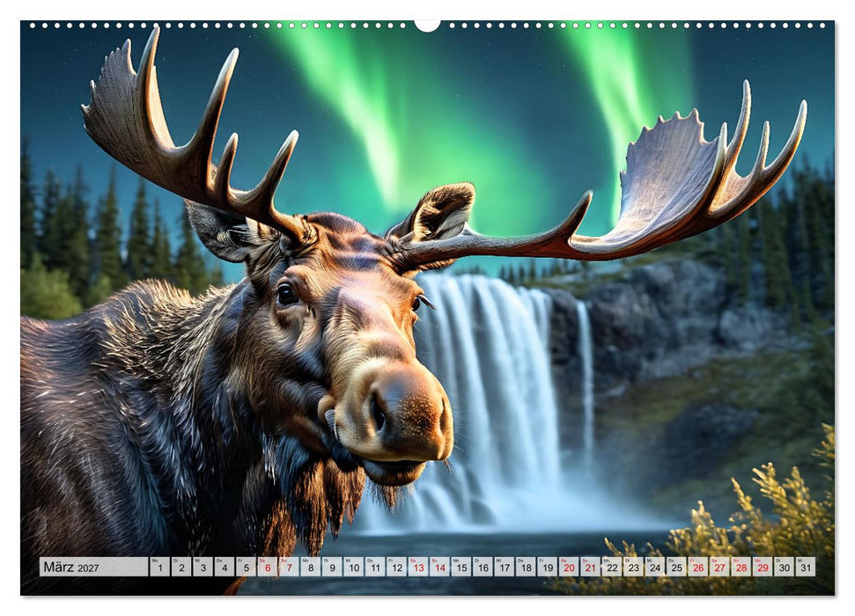The height and width of the screenshot is (616, 855).
Task: Choose day 11 in the date row
Action: coord(375,567)
